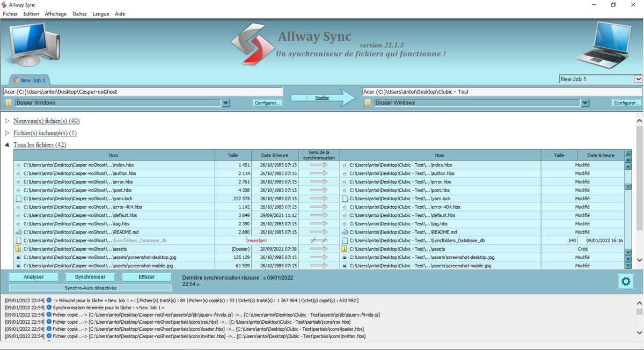Click the crossed-out sync arrow for Syncfolders_Database_db
Screen dimensions: 644x350
[x=319, y=240]
